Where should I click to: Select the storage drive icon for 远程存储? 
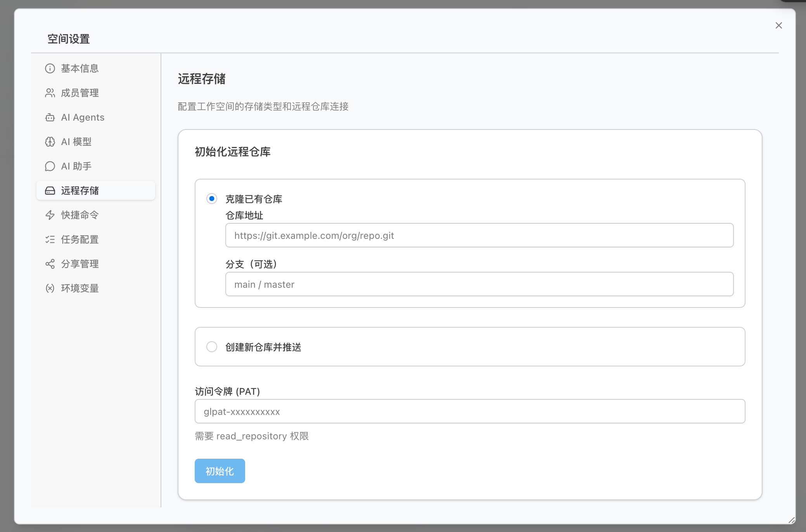(50, 190)
